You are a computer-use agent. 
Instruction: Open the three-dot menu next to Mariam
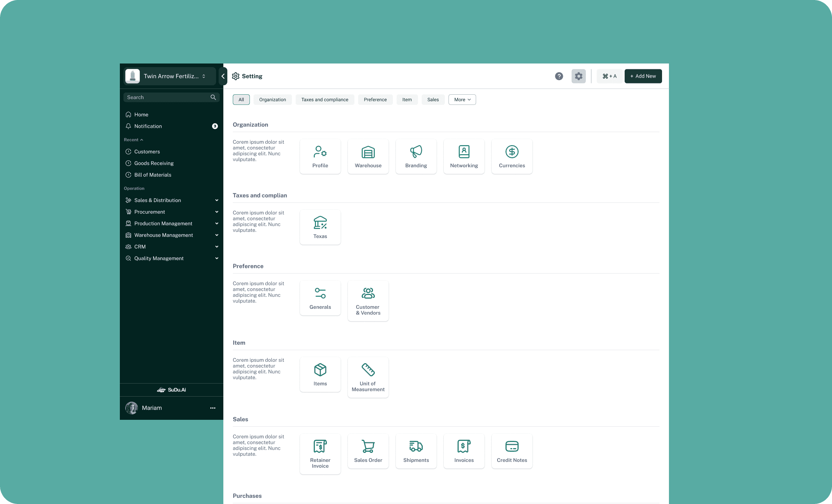[x=213, y=408]
